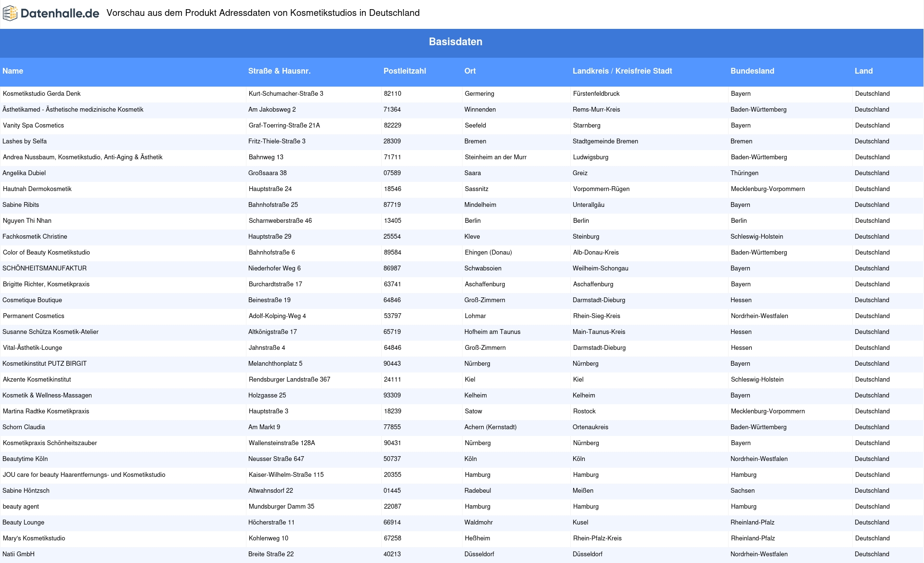Select address Graf-Toerring-Straße 21A

[x=284, y=126]
